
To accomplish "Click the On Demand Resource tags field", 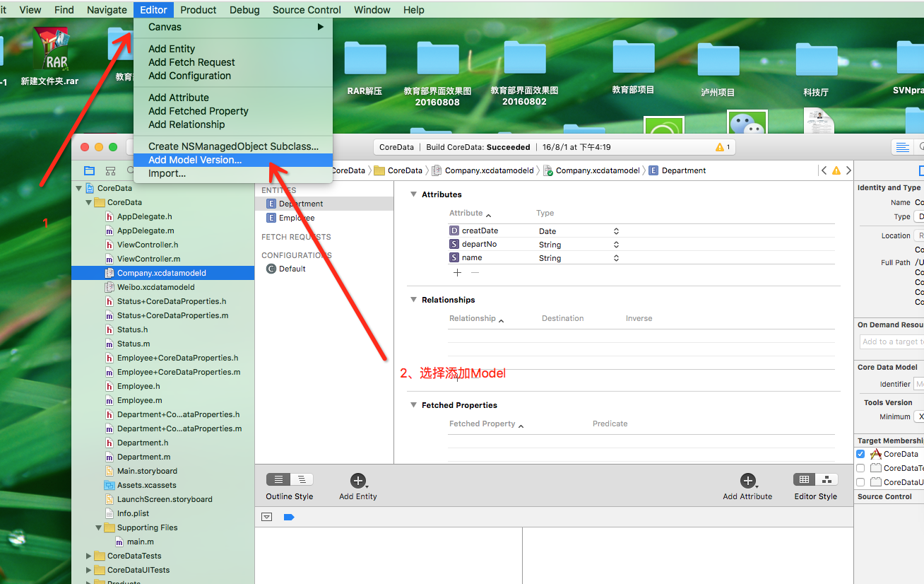I will point(892,341).
